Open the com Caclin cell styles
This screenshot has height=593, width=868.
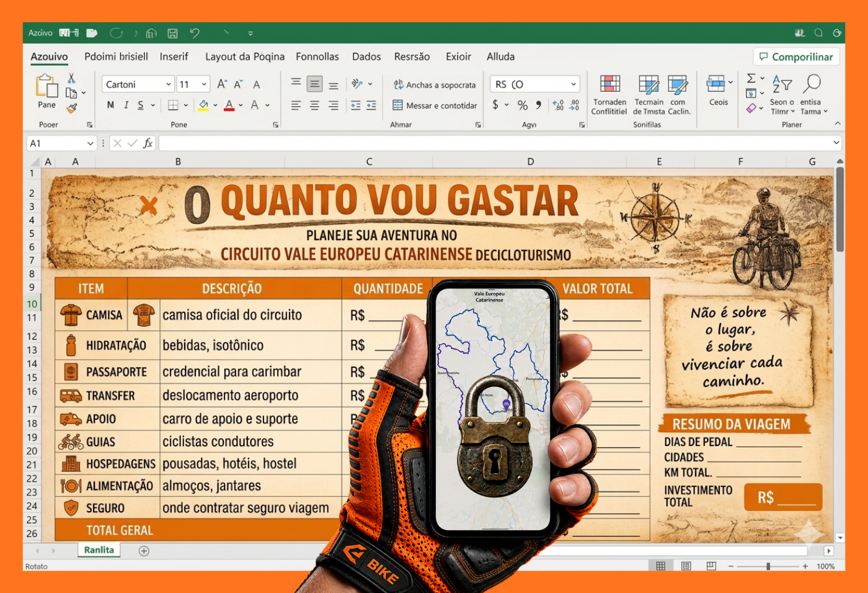[678, 94]
